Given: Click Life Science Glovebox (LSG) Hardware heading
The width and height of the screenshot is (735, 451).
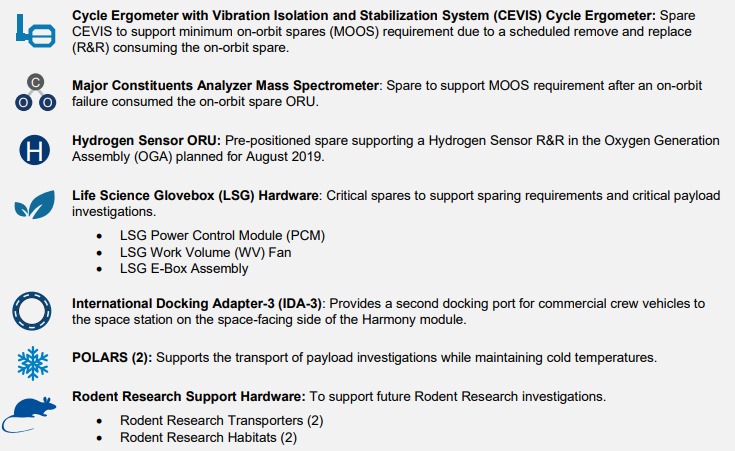Looking at the screenshot, I should tap(195, 195).
